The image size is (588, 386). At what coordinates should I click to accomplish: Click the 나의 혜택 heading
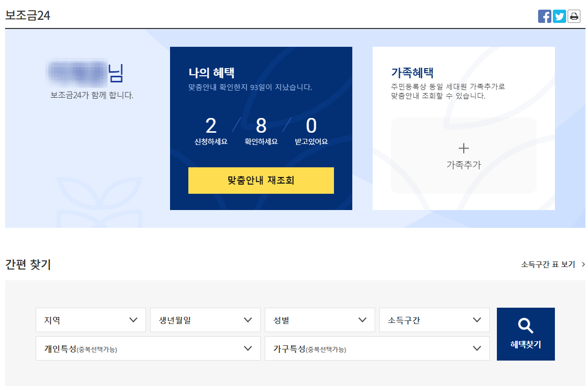click(211, 73)
